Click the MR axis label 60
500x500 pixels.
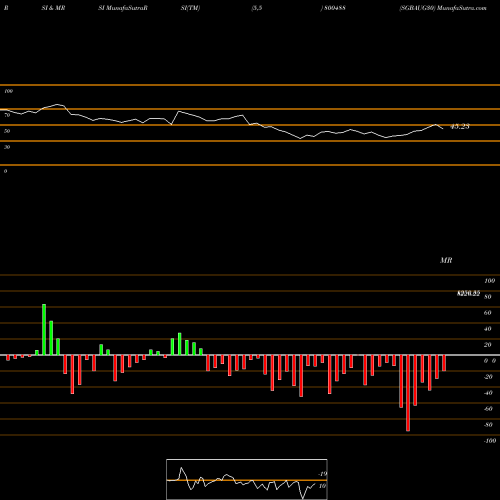coord(488,313)
